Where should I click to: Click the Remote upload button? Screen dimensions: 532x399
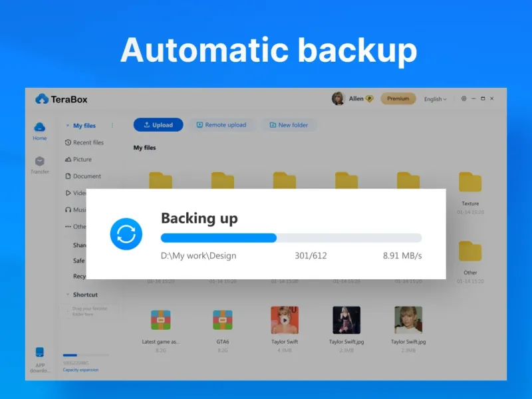[x=221, y=125]
